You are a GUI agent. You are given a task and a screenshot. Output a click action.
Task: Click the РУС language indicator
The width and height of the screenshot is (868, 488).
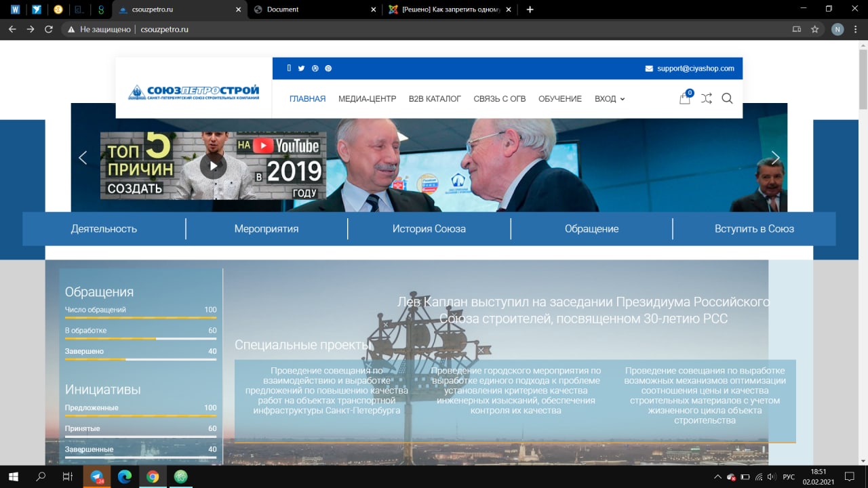[789, 476]
